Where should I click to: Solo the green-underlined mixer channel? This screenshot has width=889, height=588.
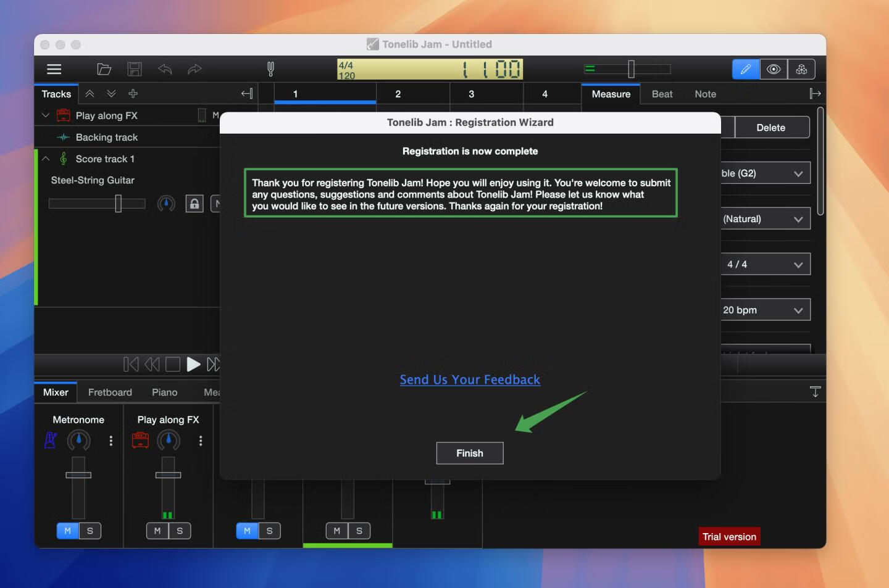click(x=359, y=531)
